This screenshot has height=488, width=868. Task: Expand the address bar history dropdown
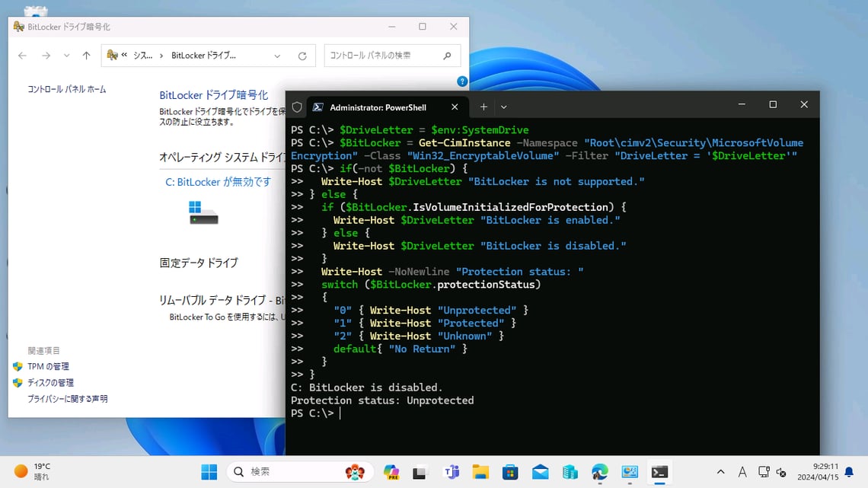pos(277,55)
